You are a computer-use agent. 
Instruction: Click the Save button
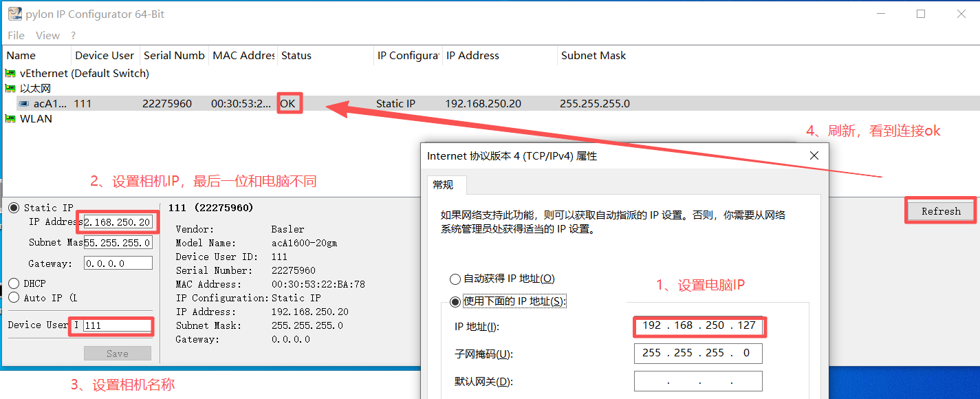click(x=117, y=353)
